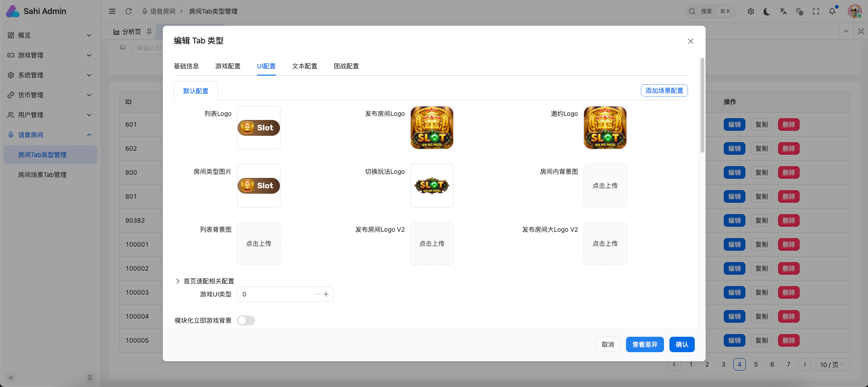
Task: Toggle dark mode moon icon
Action: point(767,11)
